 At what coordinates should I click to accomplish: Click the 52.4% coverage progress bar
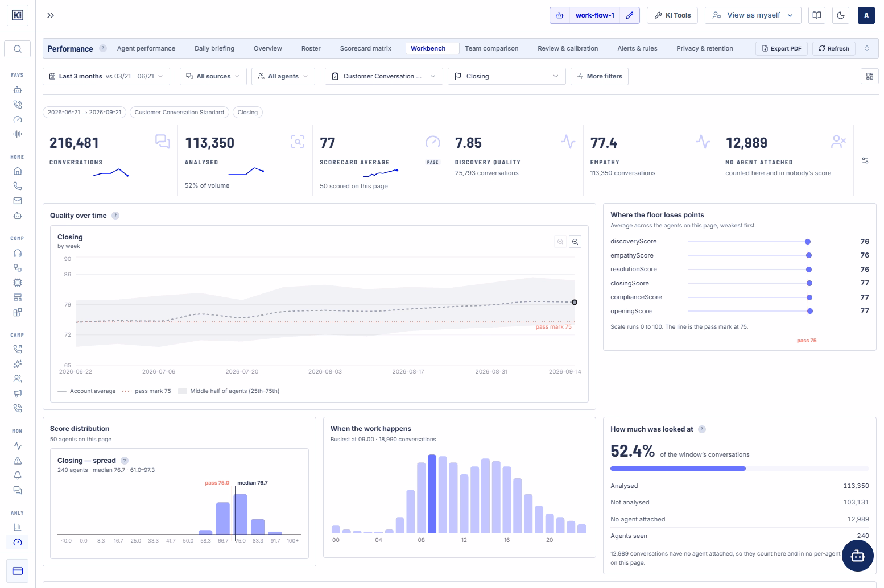[740, 469]
